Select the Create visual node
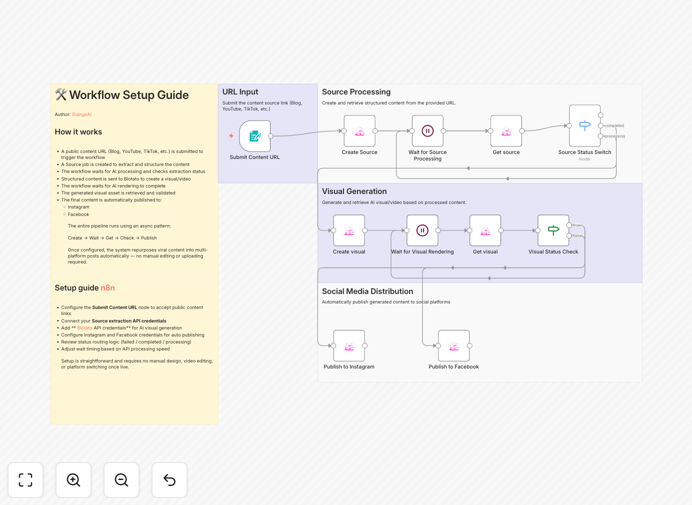The height and width of the screenshot is (505, 692). [349, 230]
